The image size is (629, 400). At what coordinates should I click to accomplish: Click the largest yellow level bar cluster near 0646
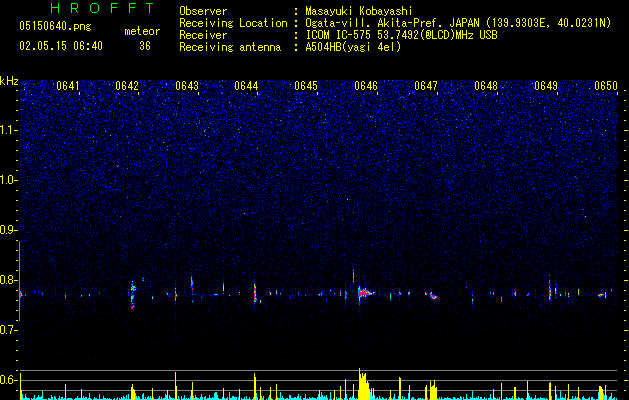364,384
